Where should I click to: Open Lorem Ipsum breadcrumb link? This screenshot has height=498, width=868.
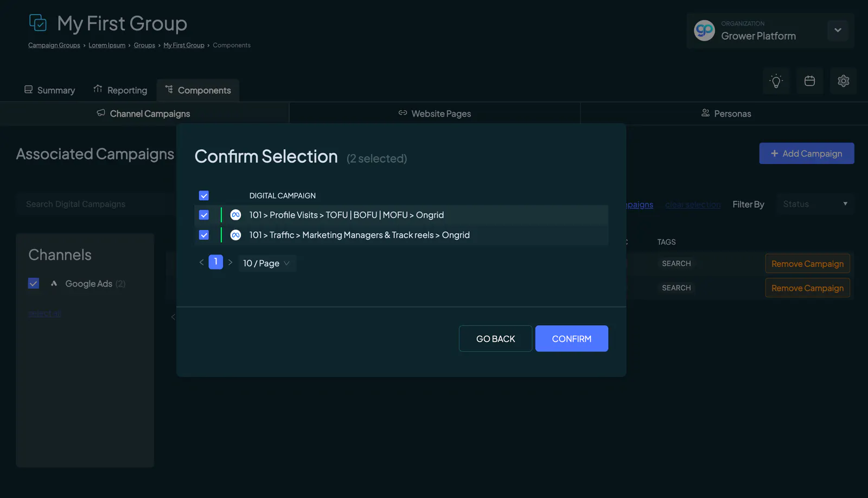[x=107, y=45]
